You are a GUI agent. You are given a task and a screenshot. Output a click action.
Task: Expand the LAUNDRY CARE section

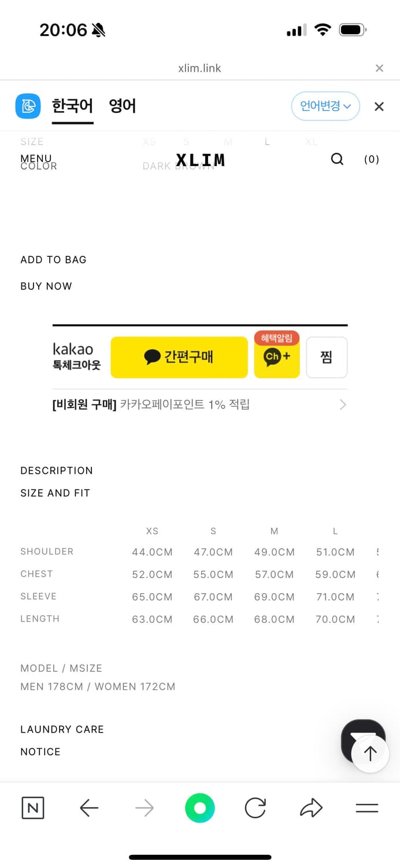point(62,729)
